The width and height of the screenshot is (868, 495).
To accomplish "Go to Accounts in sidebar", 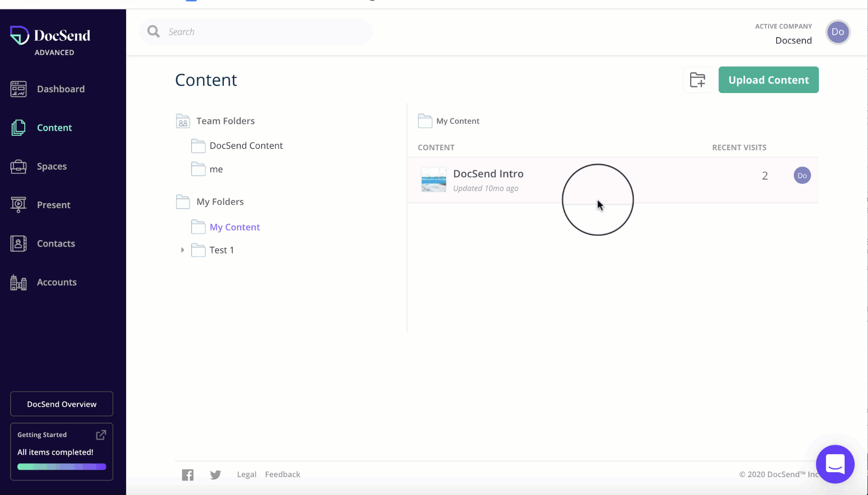I will (x=57, y=282).
